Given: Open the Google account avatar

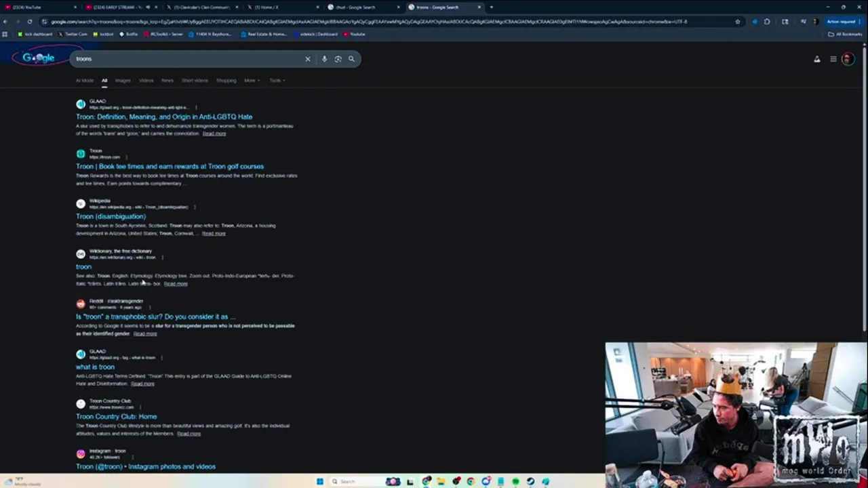Looking at the screenshot, I should click(847, 59).
